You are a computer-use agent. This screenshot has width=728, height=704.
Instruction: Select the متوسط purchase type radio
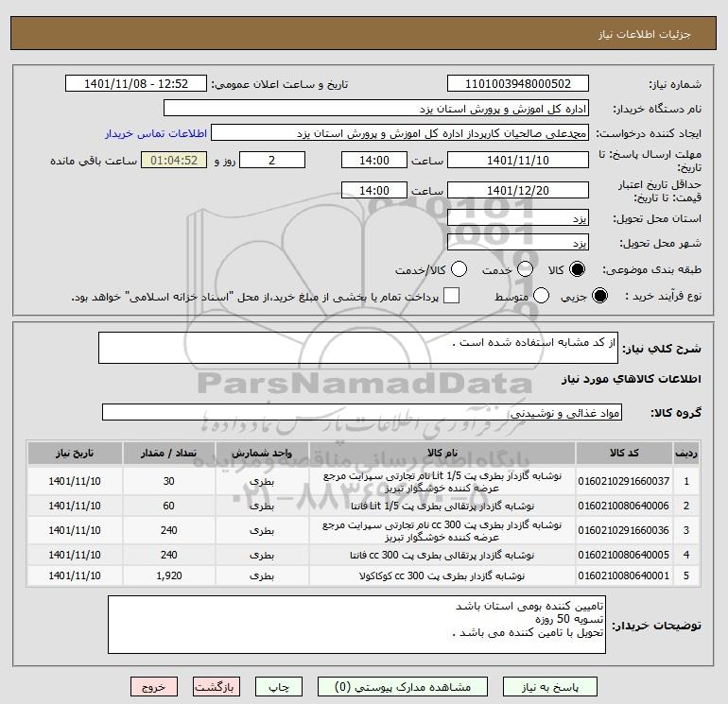[x=542, y=296]
